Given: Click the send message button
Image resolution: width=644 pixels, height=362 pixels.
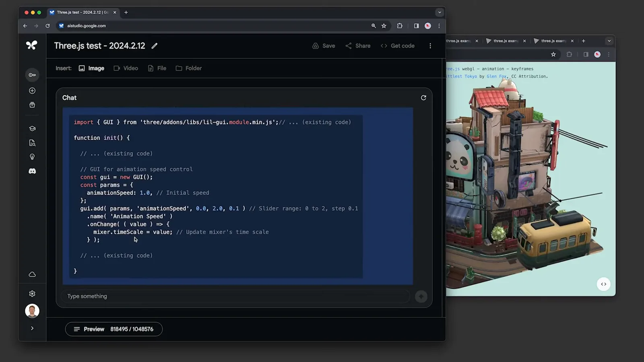Looking at the screenshot, I should pyautogui.click(x=421, y=296).
